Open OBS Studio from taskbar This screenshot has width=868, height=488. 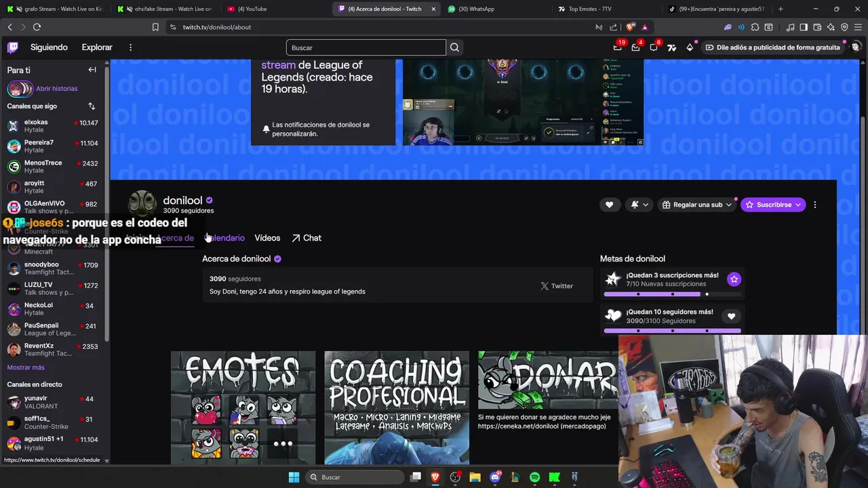(x=455, y=477)
